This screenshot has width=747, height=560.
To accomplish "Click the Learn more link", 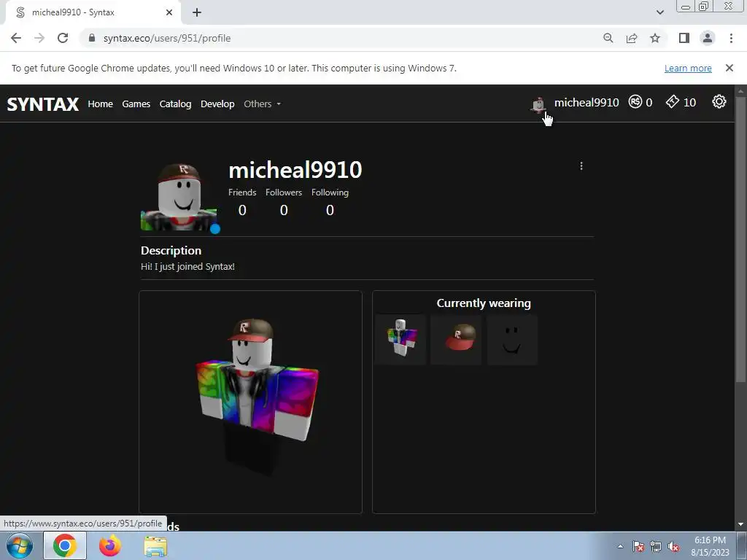I will coord(688,68).
